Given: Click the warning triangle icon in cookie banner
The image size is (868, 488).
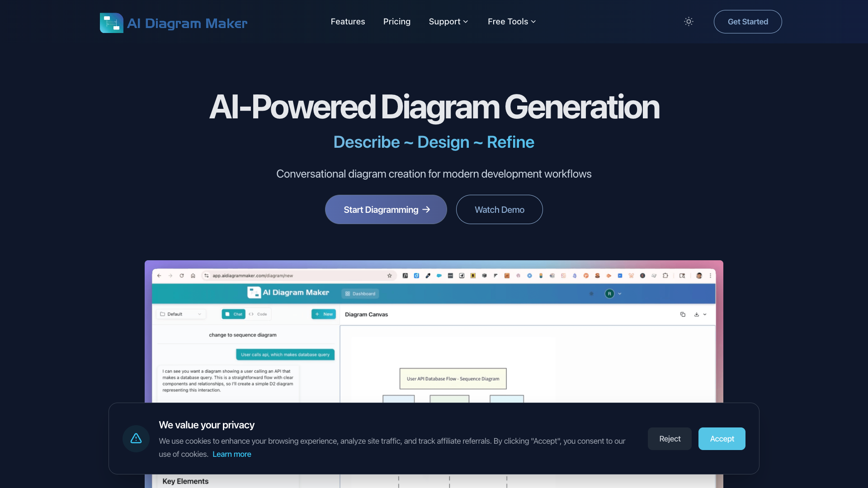Looking at the screenshot, I should [136, 438].
